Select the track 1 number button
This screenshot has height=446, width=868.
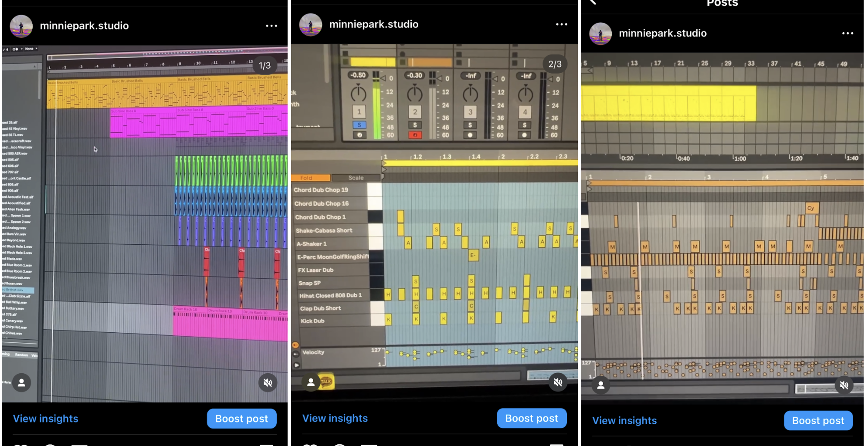359,112
